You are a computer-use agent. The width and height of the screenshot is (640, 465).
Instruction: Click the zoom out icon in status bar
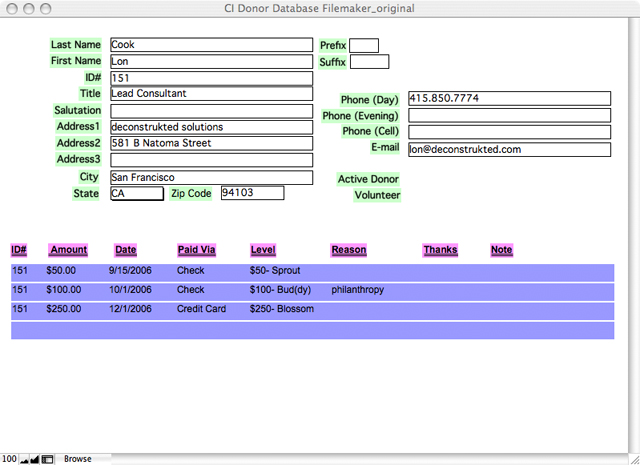(x=23, y=459)
